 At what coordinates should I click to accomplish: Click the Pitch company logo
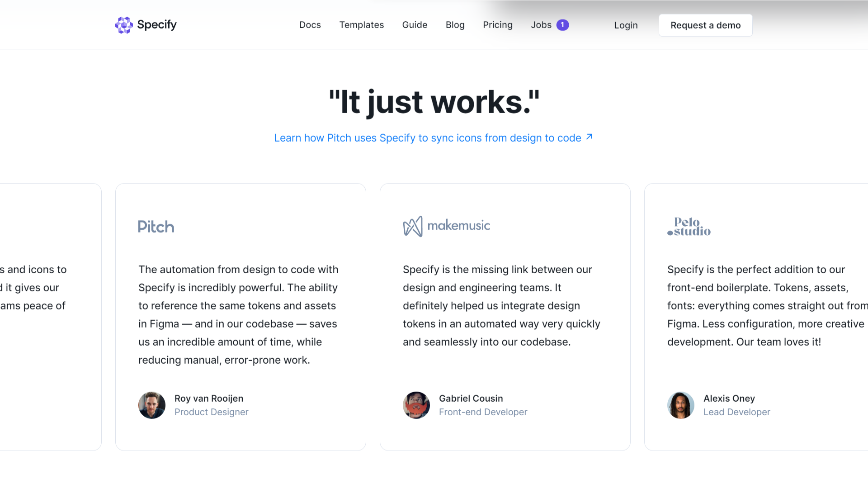click(156, 227)
